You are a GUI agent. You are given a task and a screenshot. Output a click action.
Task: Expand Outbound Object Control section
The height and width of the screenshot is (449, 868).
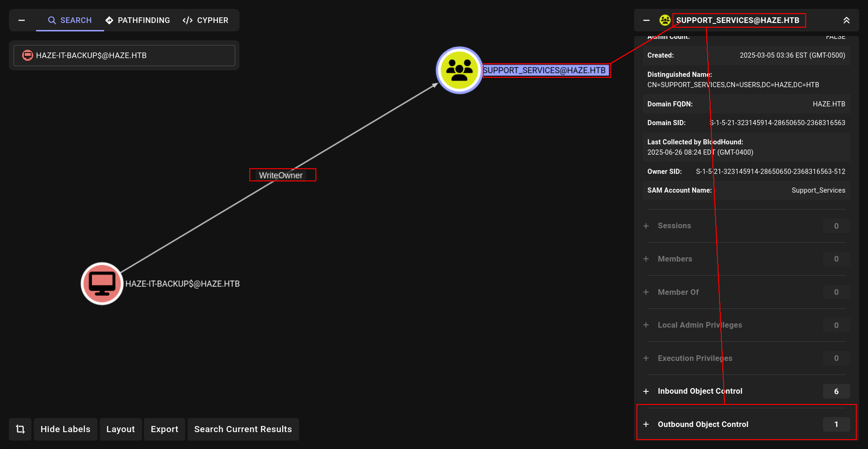pyautogui.click(x=747, y=424)
